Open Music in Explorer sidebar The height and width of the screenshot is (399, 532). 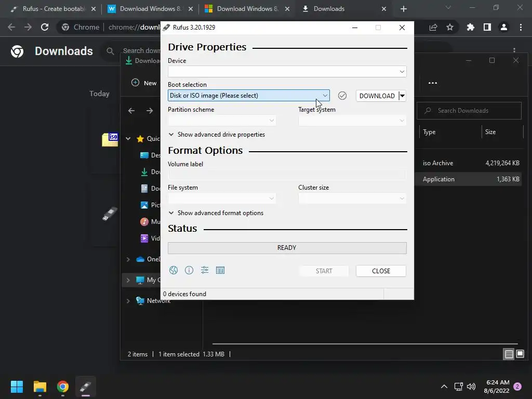[x=150, y=221]
